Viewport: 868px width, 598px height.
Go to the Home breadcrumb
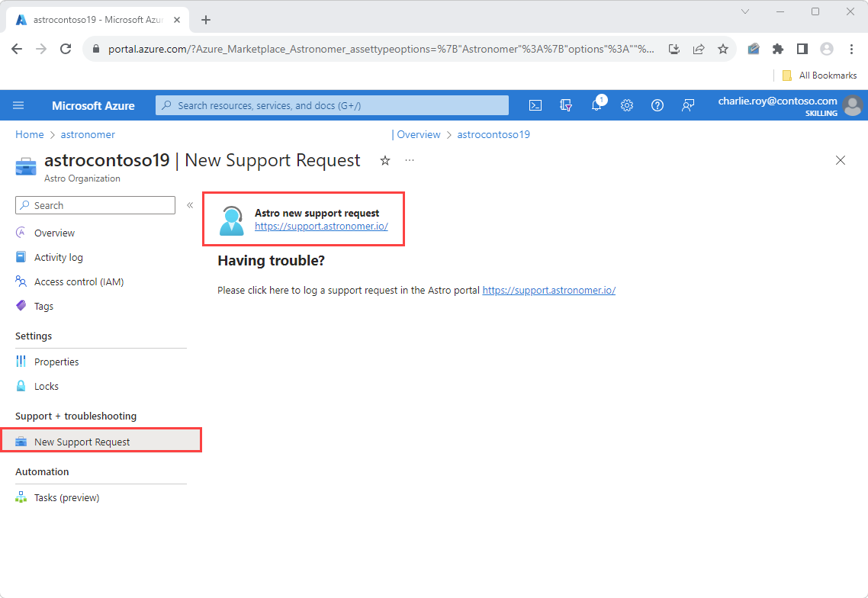click(x=29, y=134)
